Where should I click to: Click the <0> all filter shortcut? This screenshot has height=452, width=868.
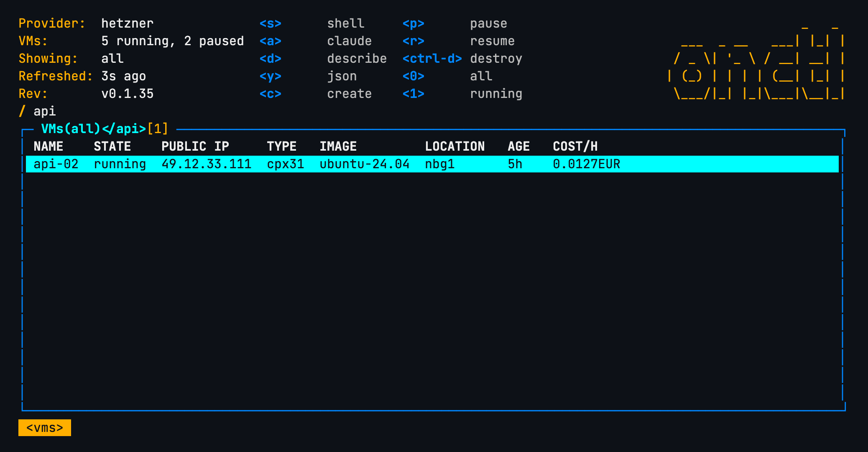447,76
